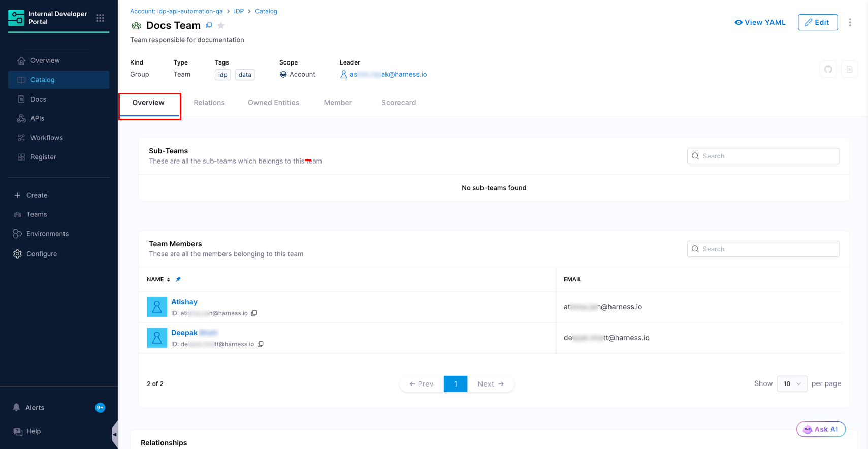868x449 pixels.
Task: Switch to the Overview tab
Action: click(148, 103)
